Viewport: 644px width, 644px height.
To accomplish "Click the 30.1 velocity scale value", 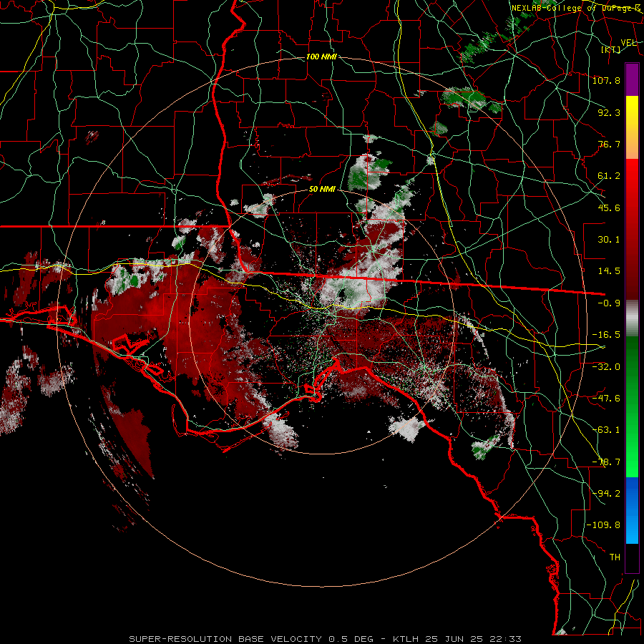I will click(609, 240).
